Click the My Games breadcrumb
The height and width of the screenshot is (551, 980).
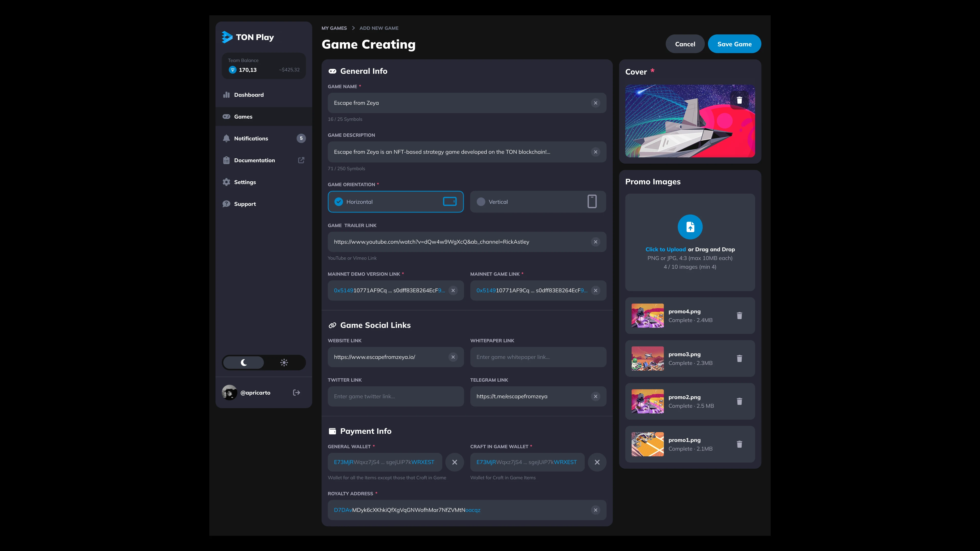334,28
